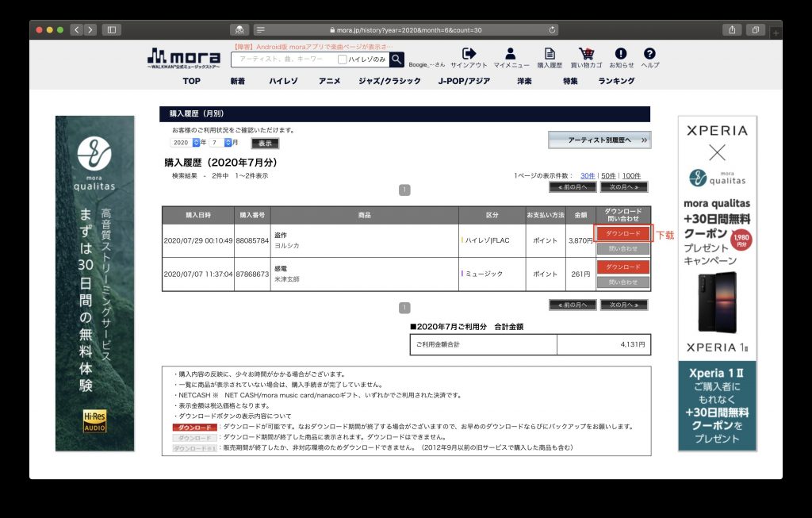Click upper 次の月へ button
Image resolution: width=812 pixels, height=518 pixels.
(x=624, y=187)
